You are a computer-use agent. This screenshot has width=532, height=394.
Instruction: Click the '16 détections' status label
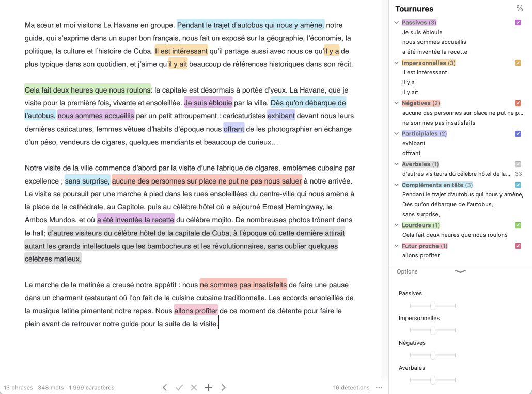click(x=351, y=387)
